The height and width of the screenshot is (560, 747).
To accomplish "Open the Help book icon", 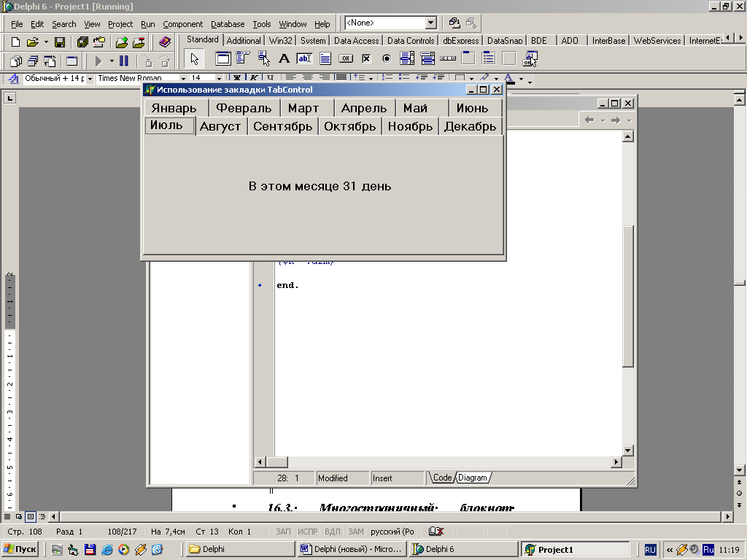I will (164, 42).
